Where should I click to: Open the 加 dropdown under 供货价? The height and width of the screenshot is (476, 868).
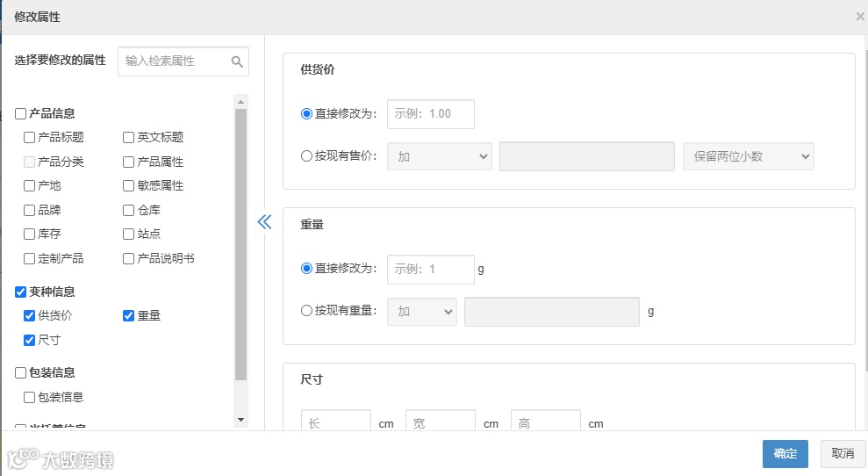439,156
